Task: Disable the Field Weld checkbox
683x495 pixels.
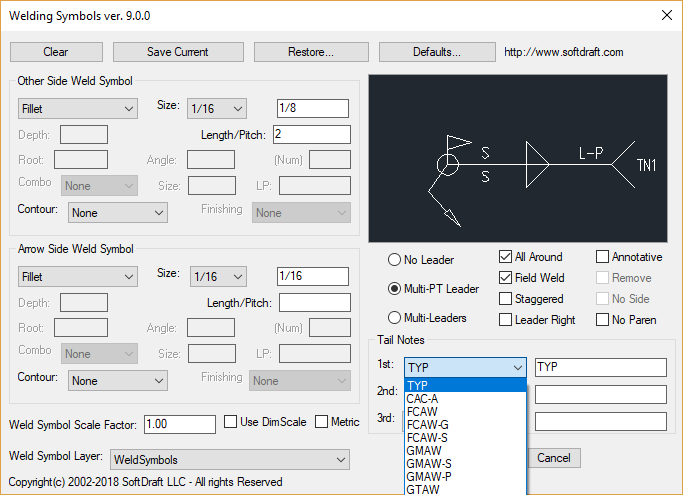Action: tap(506, 278)
